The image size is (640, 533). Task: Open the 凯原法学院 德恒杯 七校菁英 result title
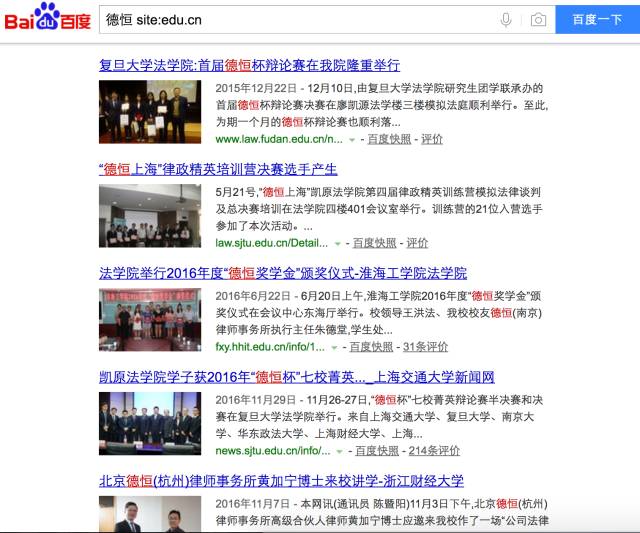coord(296,377)
